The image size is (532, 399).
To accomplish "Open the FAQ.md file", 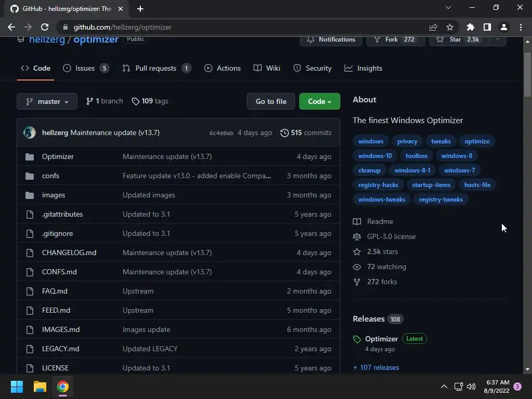I will coord(55,291).
